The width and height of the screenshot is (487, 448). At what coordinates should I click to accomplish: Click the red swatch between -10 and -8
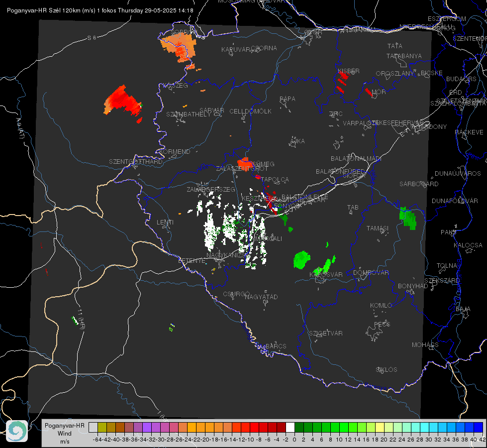coord(254,428)
